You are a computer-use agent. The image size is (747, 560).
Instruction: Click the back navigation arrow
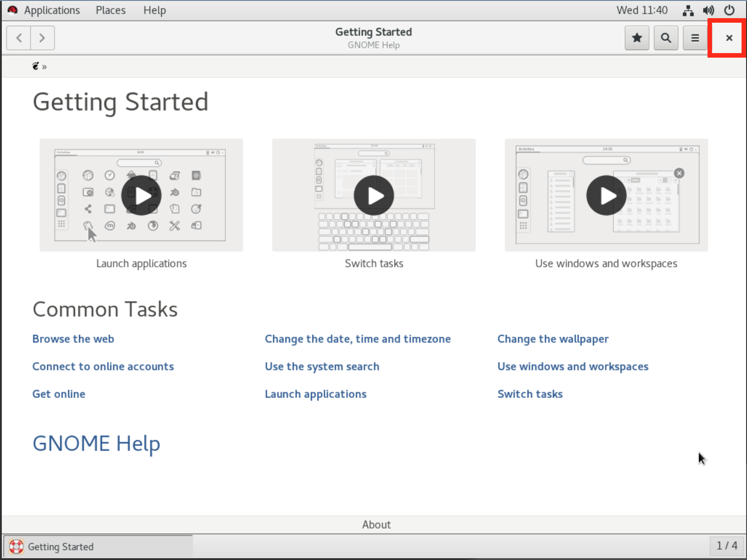point(19,38)
